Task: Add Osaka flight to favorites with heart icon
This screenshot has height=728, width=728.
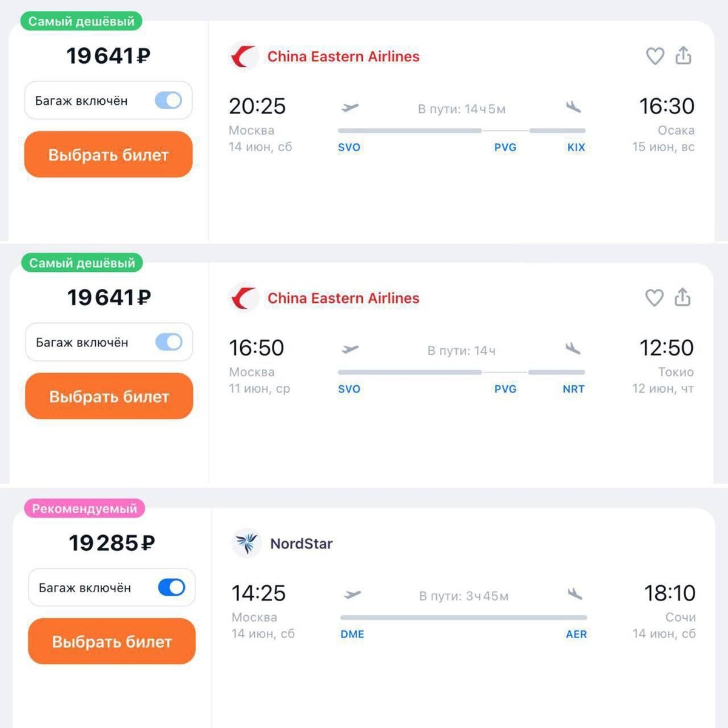Action: point(655,56)
